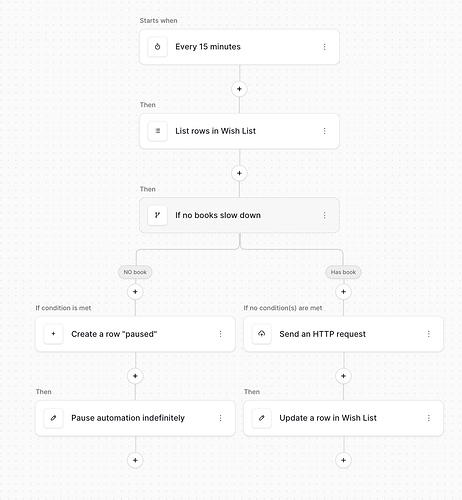This screenshot has width=462, height=500.
Task: Click the branch icon on If no books step
Action: click(157, 215)
